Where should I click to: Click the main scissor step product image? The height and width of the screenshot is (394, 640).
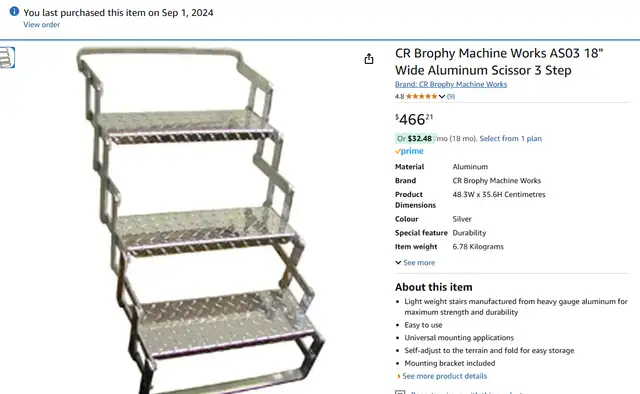point(200,220)
